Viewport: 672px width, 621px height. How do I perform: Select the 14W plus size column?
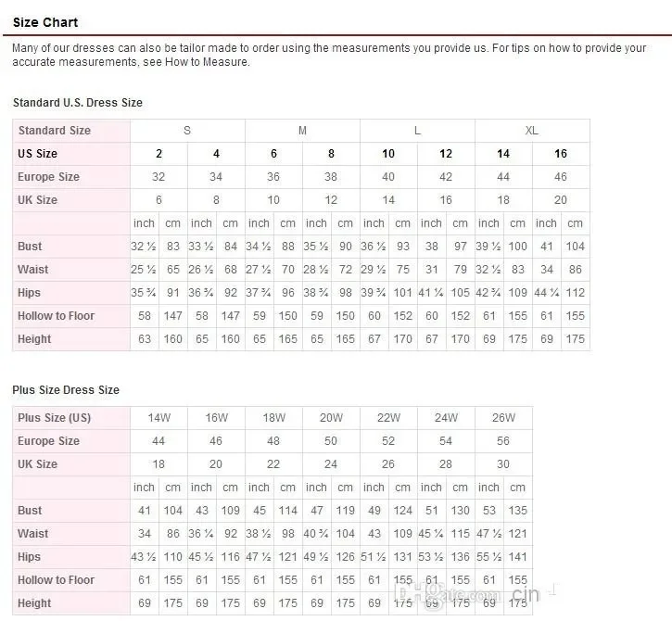coord(158,418)
